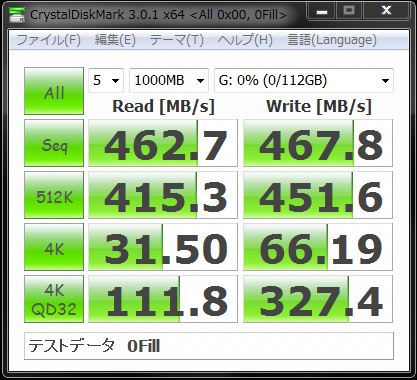Select the 4K QD32 write result 327.4
Image resolution: width=417 pixels, height=380 pixels.
pyautogui.click(x=318, y=299)
